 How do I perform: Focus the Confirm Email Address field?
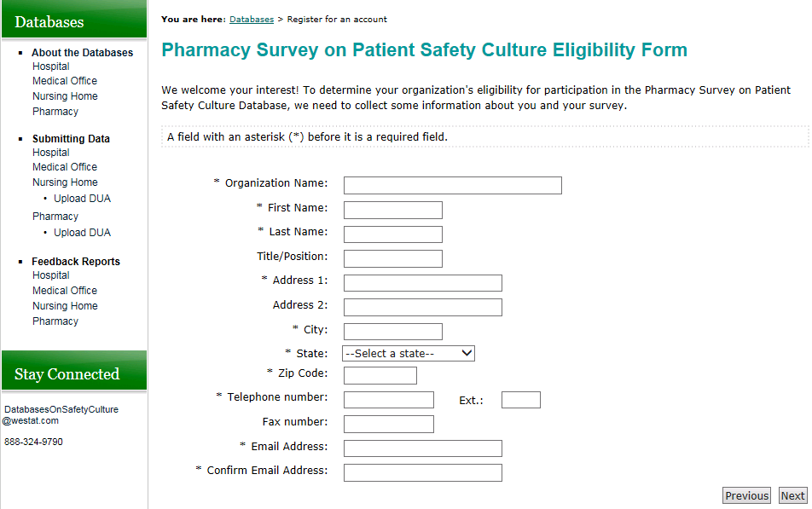pos(422,472)
